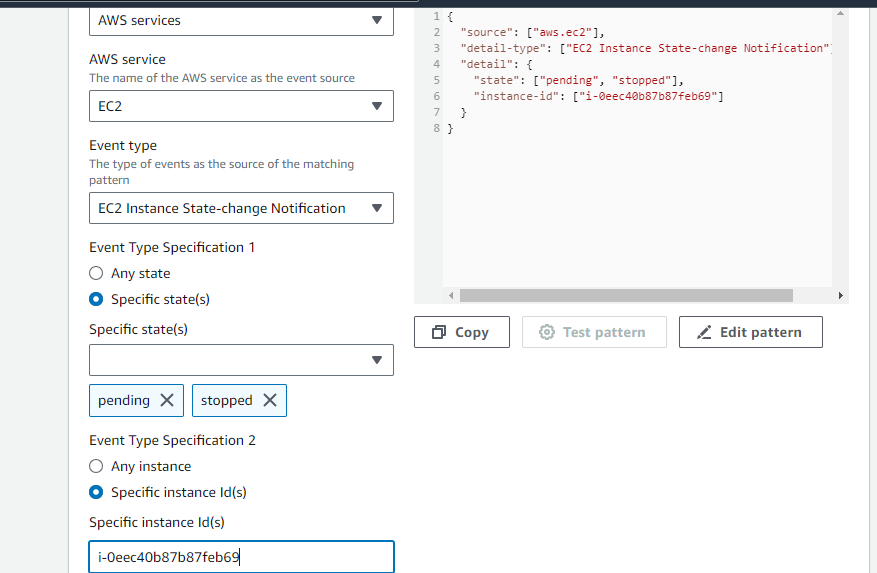Click the right scroll arrow of pattern preview
877x573 pixels.
click(840, 295)
